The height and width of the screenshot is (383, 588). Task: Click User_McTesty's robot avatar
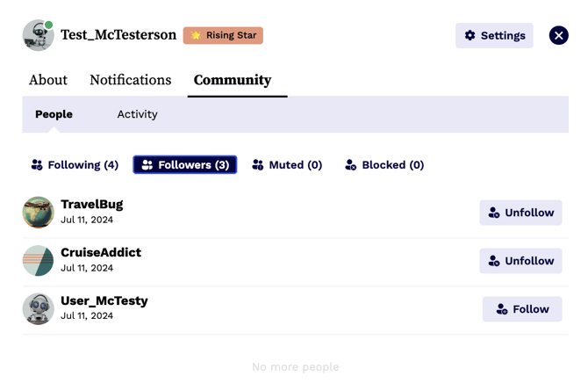coord(38,309)
